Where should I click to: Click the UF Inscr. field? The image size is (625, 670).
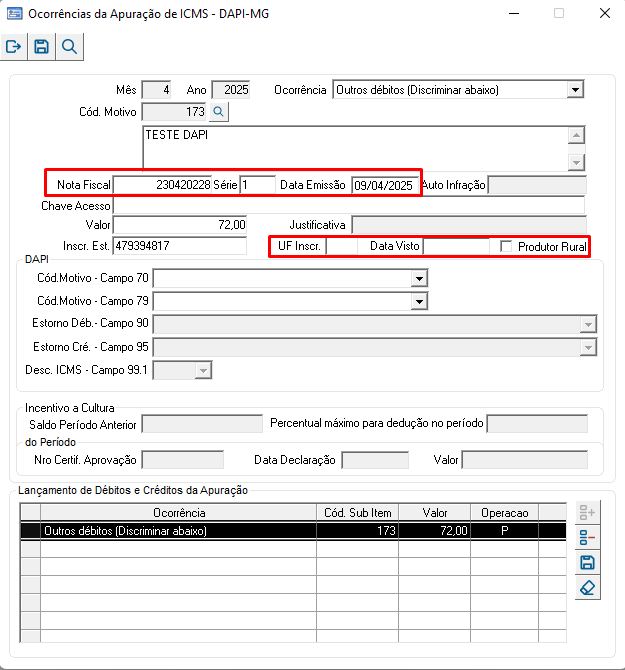pos(342,246)
